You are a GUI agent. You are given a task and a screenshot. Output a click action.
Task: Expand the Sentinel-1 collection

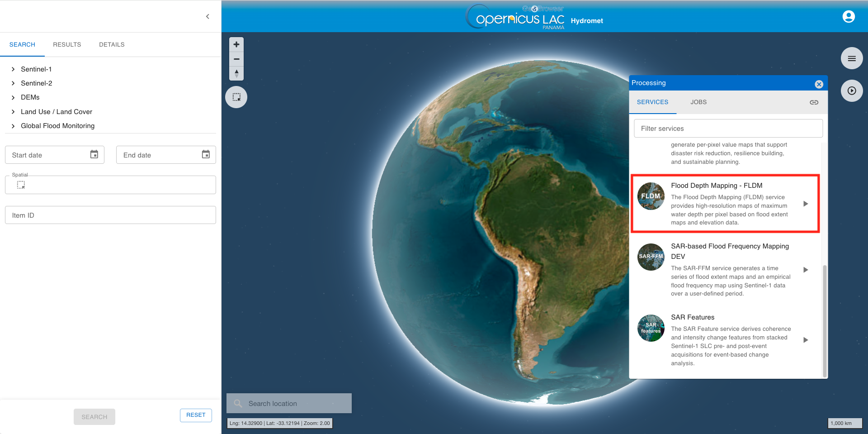point(13,69)
